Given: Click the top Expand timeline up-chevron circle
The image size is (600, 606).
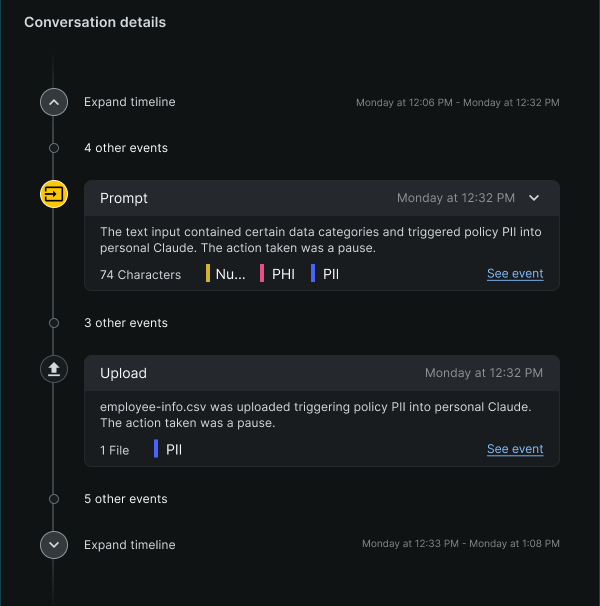Looking at the screenshot, I should pos(54,102).
